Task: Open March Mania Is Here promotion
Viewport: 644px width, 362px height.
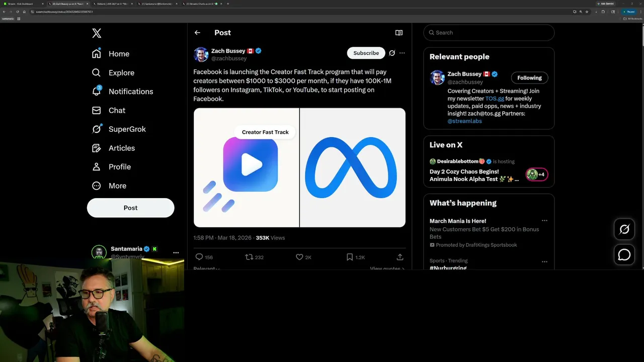Action: (x=458, y=221)
